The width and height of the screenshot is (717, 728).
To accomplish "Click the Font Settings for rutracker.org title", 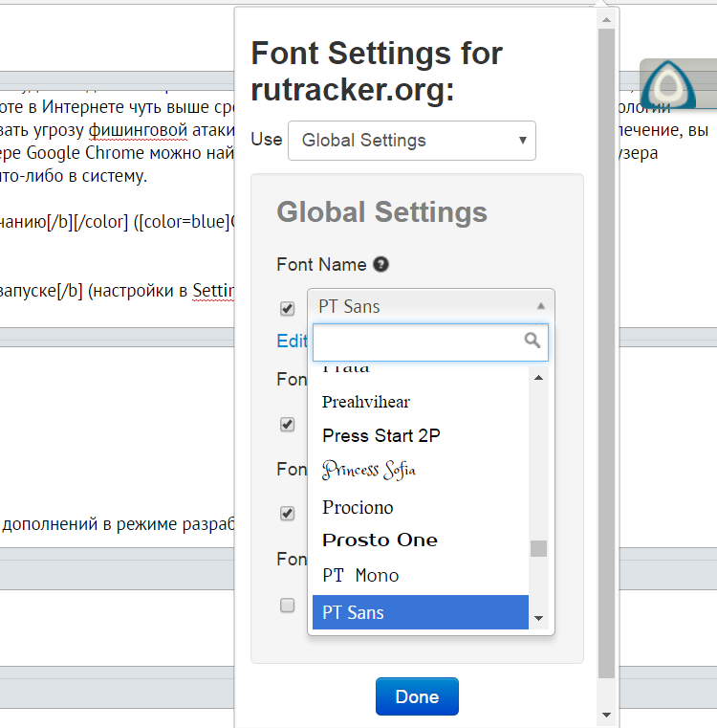I will pyautogui.click(x=377, y=71).
